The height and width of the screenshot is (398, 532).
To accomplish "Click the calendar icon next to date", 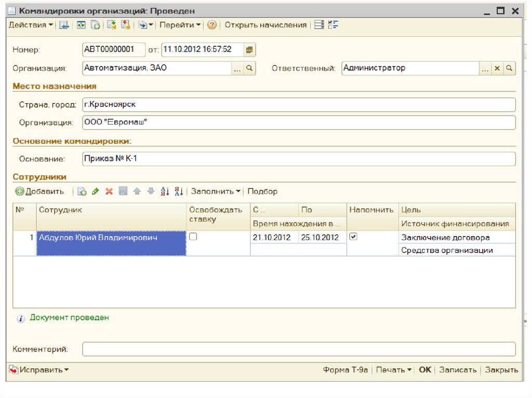I will pos(249,50).
